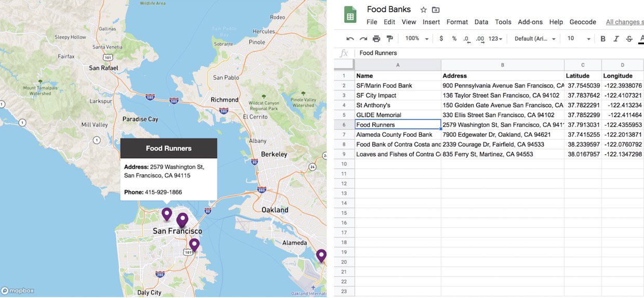
Task: Select the Alameda County Food Bank cell
Action: pos(398,135)
